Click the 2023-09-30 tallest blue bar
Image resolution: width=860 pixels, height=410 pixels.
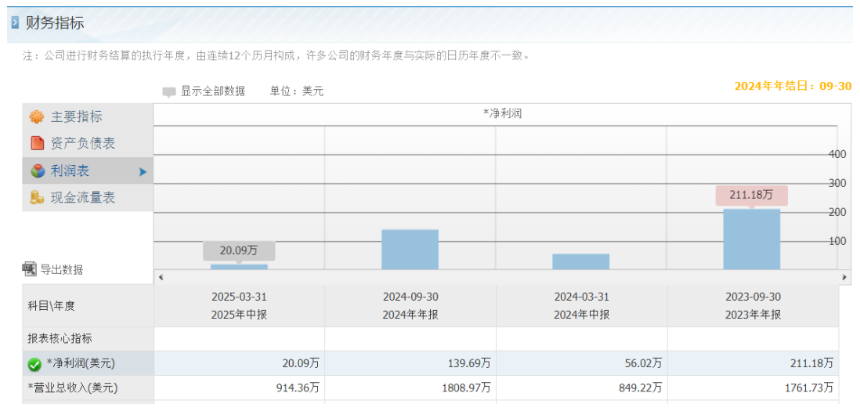point(751,239)
